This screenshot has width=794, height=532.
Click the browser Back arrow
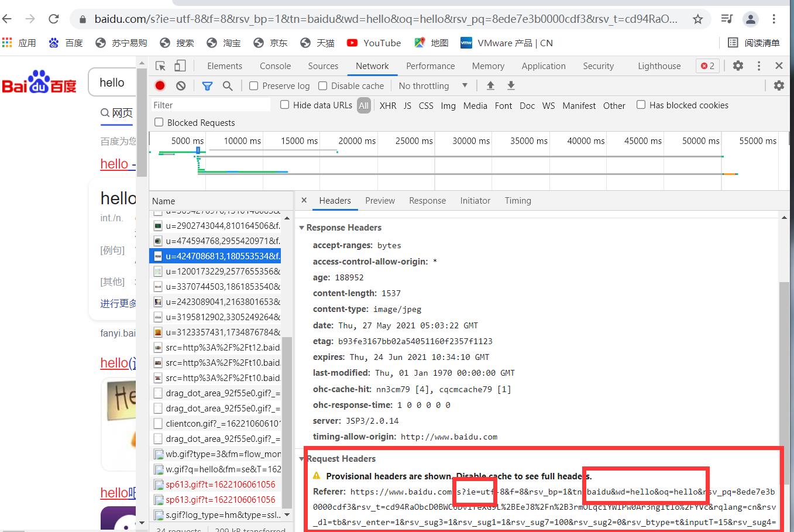(x=7, y=19)
